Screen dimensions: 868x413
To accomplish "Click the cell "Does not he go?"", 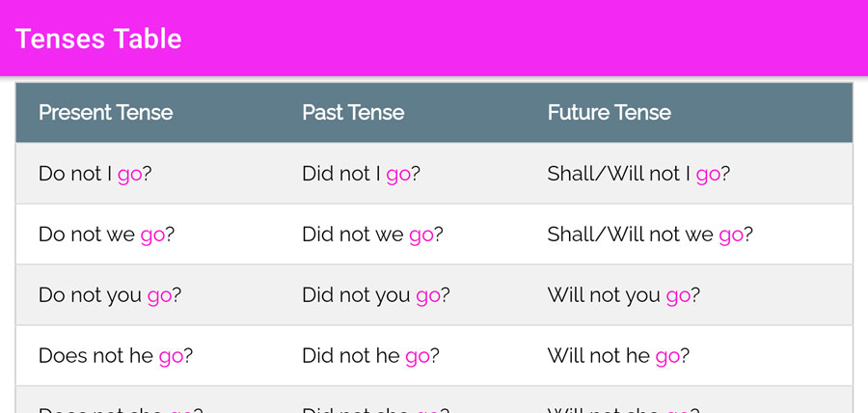I will (x=116, y=356).
